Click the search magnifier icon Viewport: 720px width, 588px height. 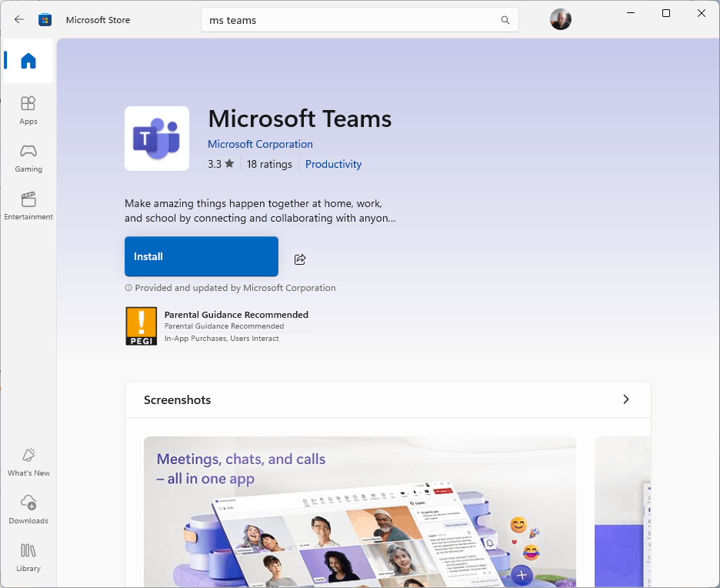point(505,20)
